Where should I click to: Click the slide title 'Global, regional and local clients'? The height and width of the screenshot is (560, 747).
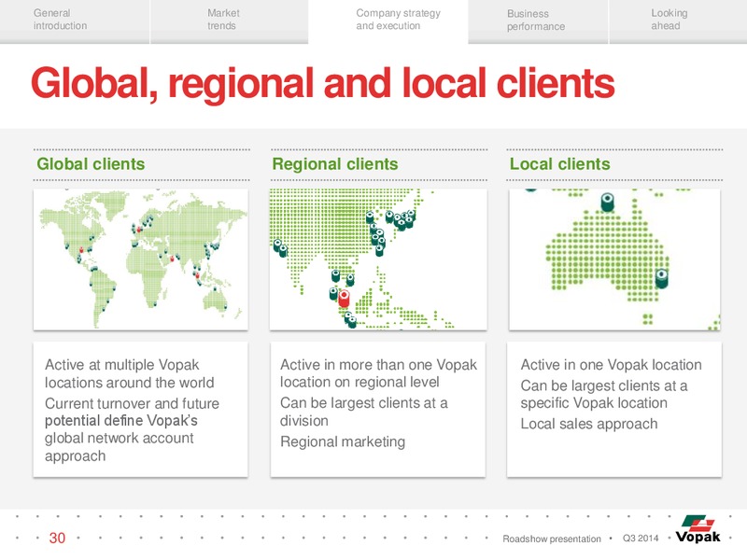[322, 83]
